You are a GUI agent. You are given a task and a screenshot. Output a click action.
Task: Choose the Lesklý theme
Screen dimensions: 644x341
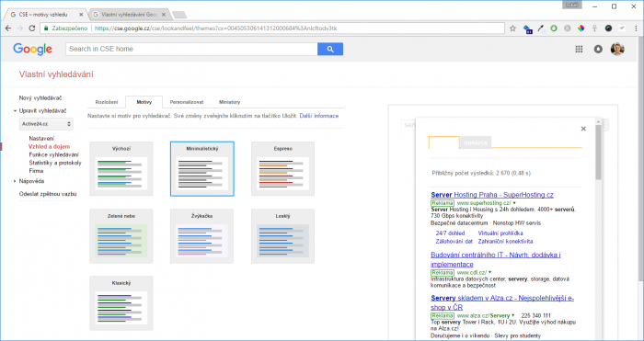point(282,236)
